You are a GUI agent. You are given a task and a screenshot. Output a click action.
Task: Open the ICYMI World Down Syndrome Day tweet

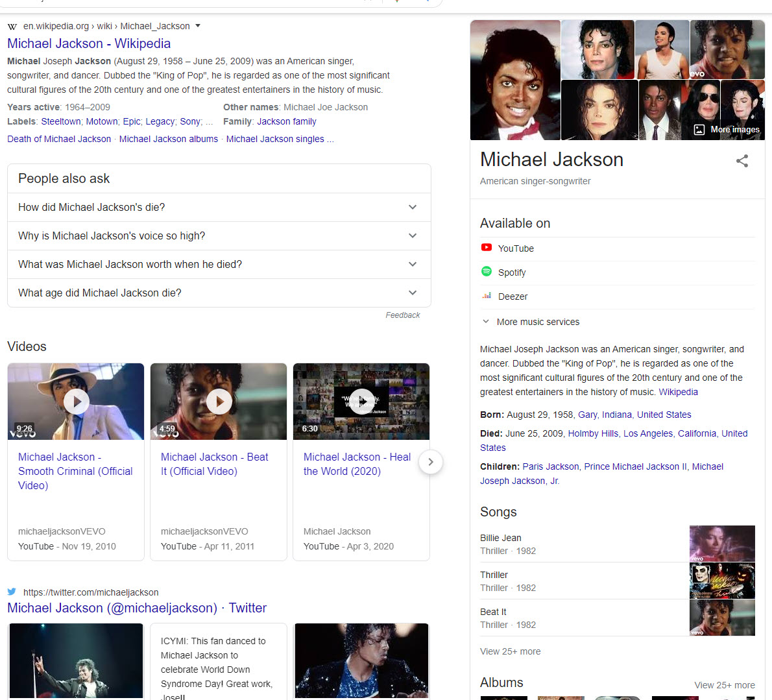219,662
